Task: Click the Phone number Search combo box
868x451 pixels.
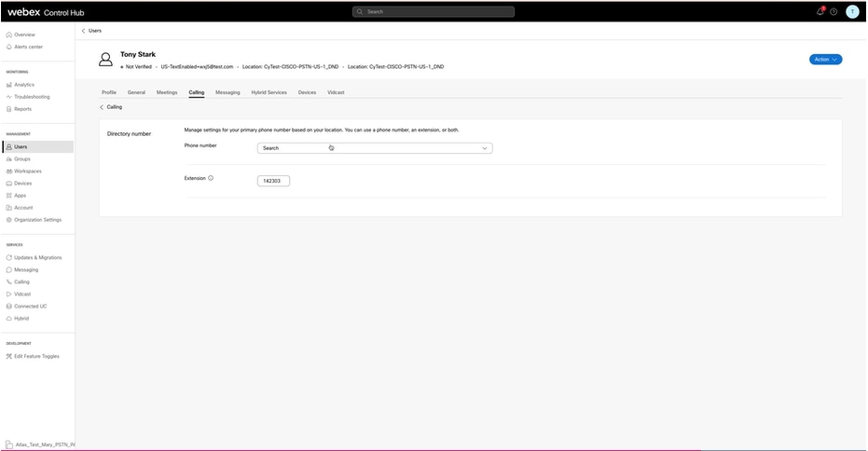Action: [x=375, y=148]
